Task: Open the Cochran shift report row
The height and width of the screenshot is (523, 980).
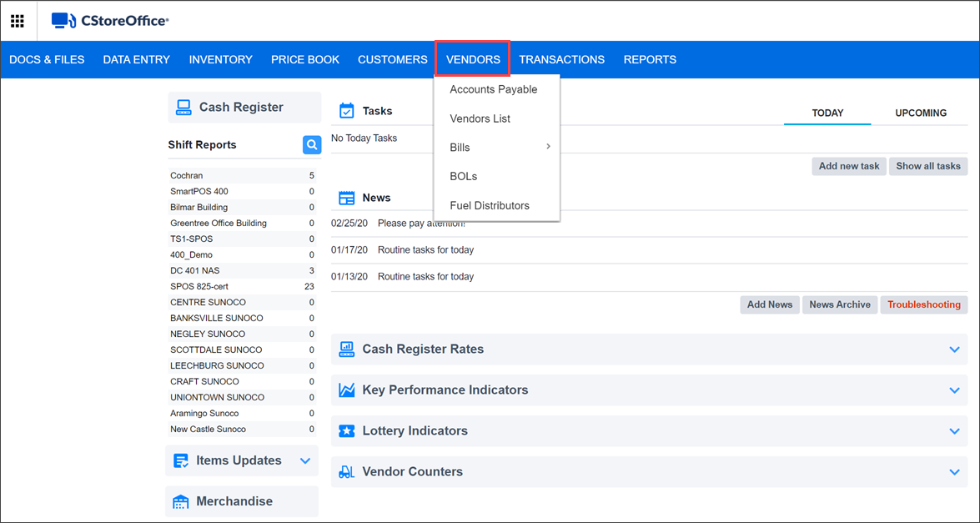Action: point(243,175)
